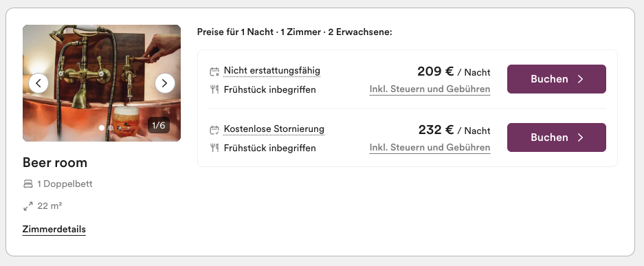Screen dimensions: 644x266
Task: Click the room size arrows icon
Action: tap(28, 206)
